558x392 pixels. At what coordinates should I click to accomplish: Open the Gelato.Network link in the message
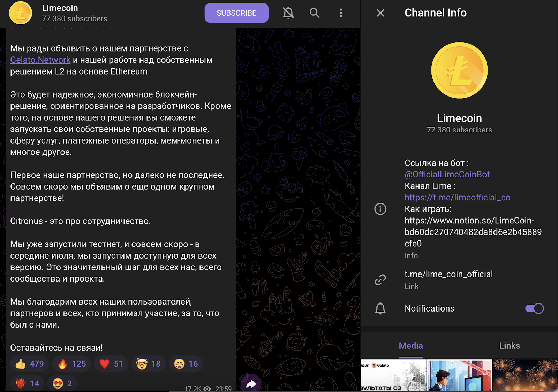coord(40,60)
